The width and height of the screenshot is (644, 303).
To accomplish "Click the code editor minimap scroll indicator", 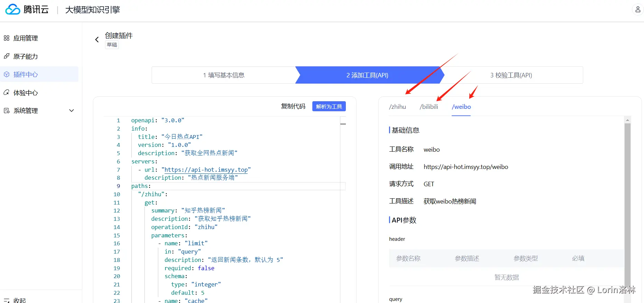I will coord(343,124).
